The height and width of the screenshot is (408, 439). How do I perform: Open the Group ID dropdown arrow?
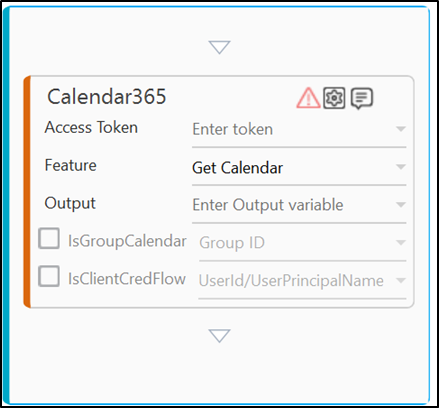pyautogui.click(x=401, y=242)
